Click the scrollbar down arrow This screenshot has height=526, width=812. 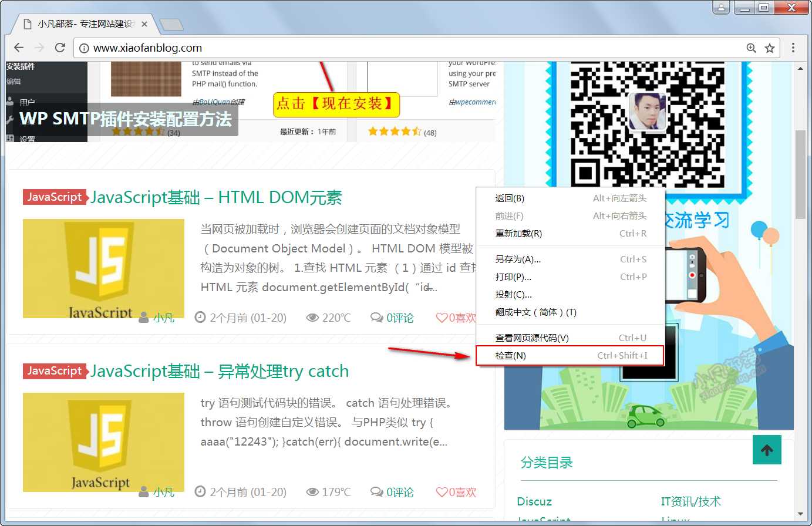tap(800, 515)
